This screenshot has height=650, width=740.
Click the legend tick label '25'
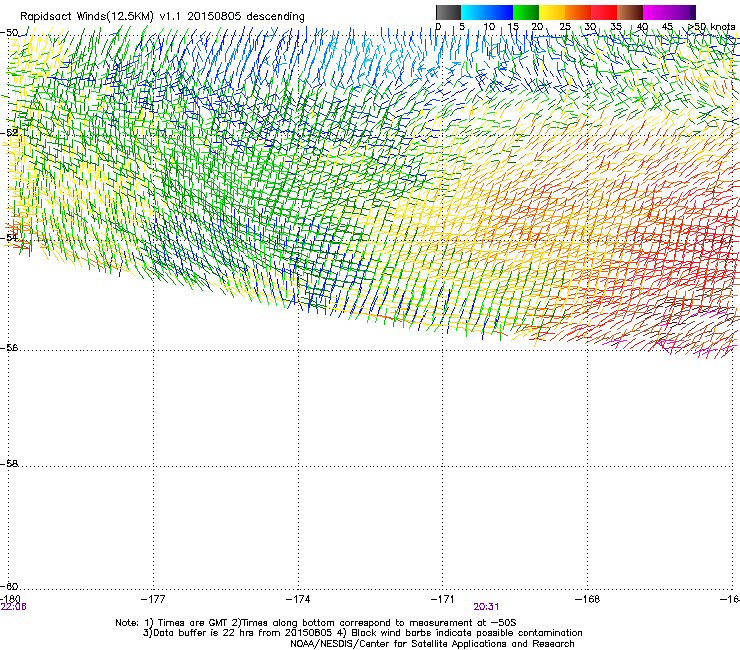pyautogui.click(x=565, y=27)
